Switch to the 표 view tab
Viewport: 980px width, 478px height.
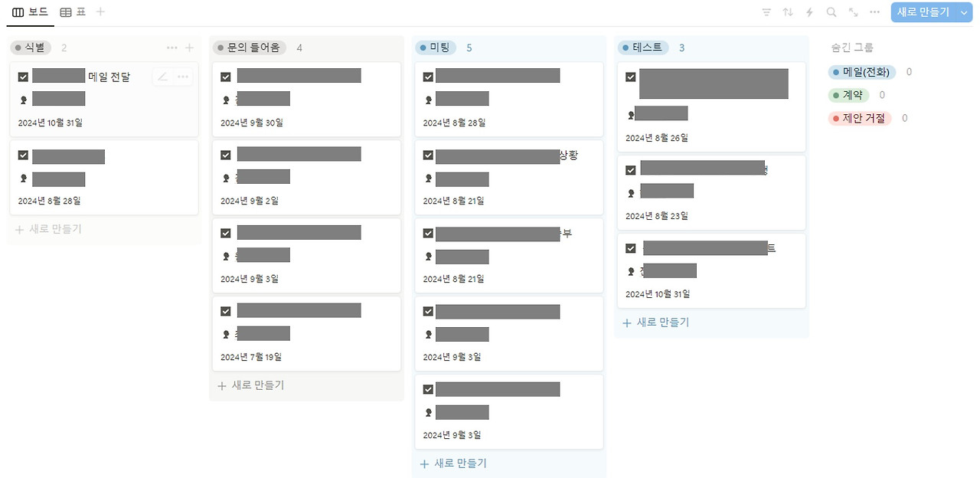[74, 11]
